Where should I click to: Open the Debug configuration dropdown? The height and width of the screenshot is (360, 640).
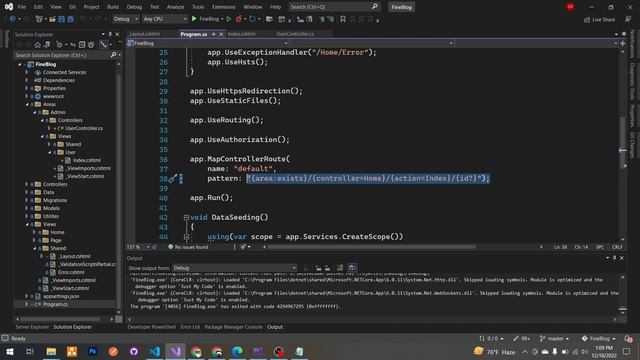(126, 19)
